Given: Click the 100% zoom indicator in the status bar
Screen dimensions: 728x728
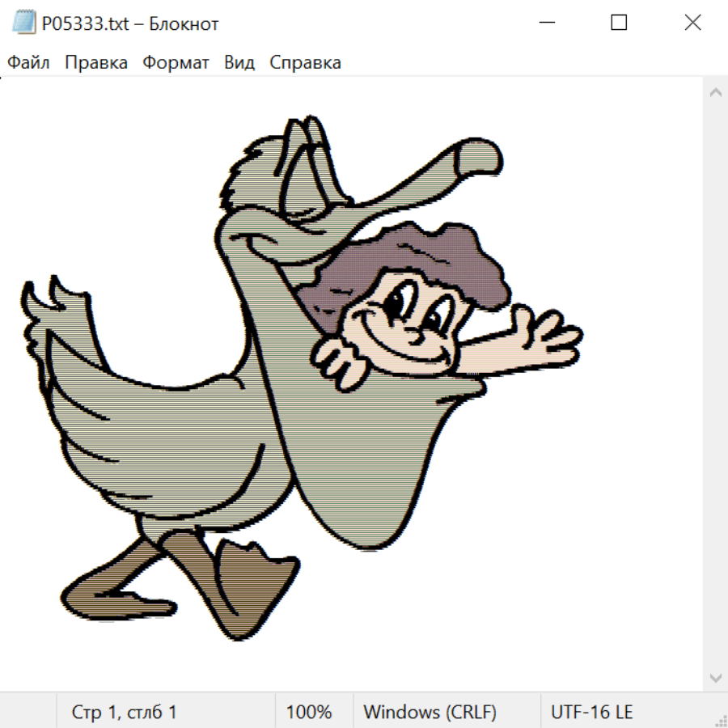Looking at the screenshot, I should pos(309,712).
